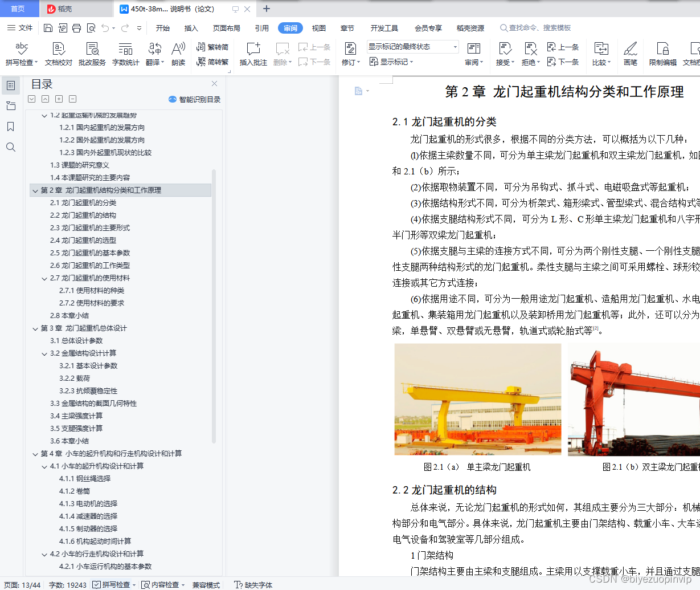Switch to the 开始 ribbon tab
The width and height of the screenshot is (700, 590).
pos(163,28)
